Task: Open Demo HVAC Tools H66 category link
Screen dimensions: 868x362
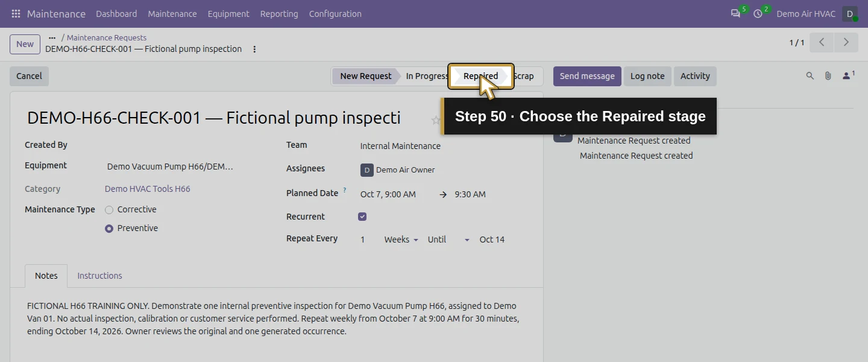Action: [147, 189]
